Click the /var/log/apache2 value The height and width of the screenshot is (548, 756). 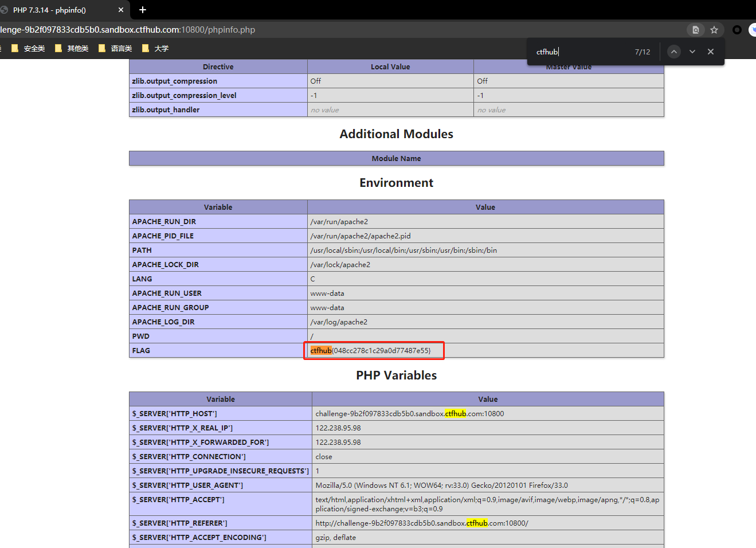(x=339, y=322)
